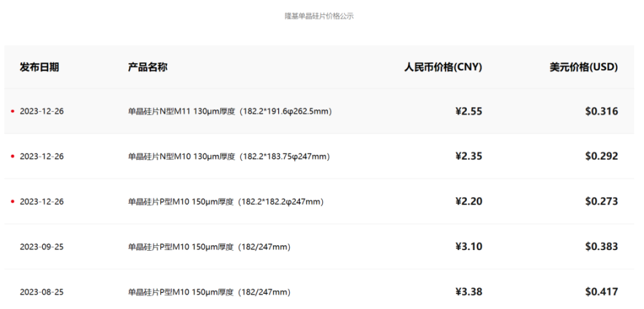The height and width of the screenshot is (309, 644).
Task: Select the ¥2.55 CNY price
Action: pos(468,111)
